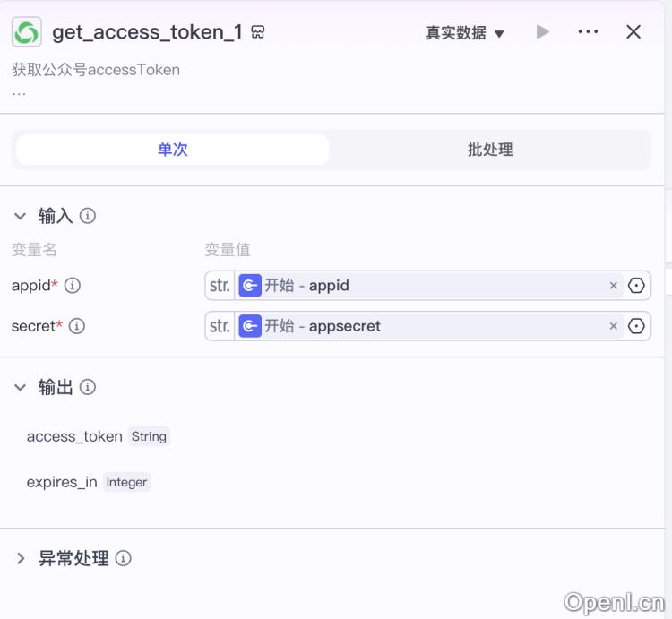The height and width of the screenshot is (619, 672).
Task: Collapse the 输入 section
Action: tap(20, 216)
